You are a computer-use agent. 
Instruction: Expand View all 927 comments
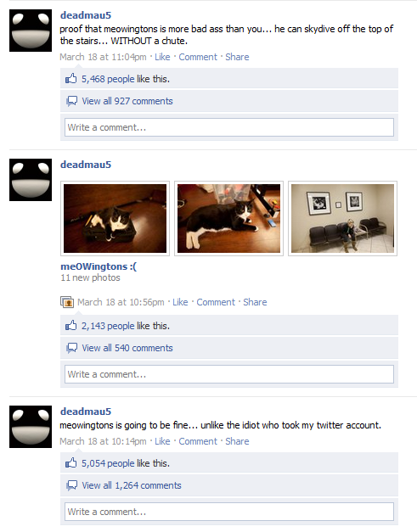click(127, 101)
